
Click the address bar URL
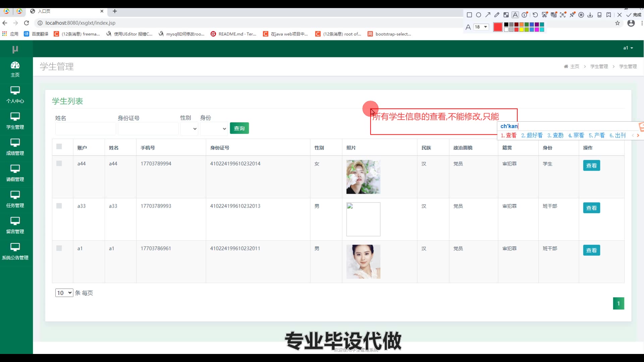click(80, 23)
